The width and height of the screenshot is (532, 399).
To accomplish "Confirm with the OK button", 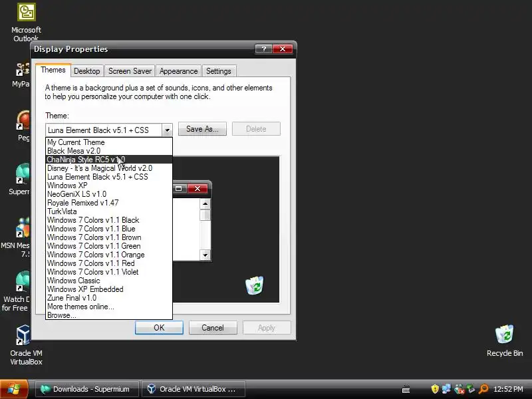I will click(x=159, y=328).
